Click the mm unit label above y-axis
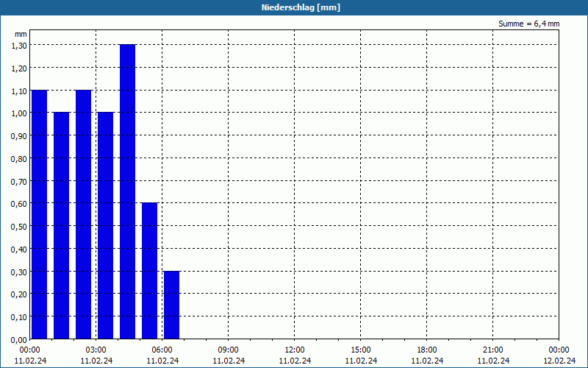The height and width of the screenshot is (368, 588). (x=21, y=34)
